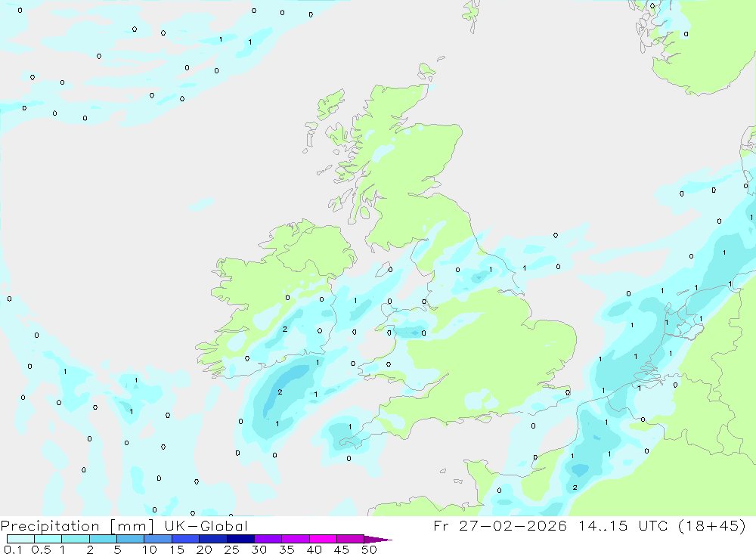The height and width of the screenshot is (554, 756).
Task: Click the '30' legend scale label
Action: coord(259,549)
